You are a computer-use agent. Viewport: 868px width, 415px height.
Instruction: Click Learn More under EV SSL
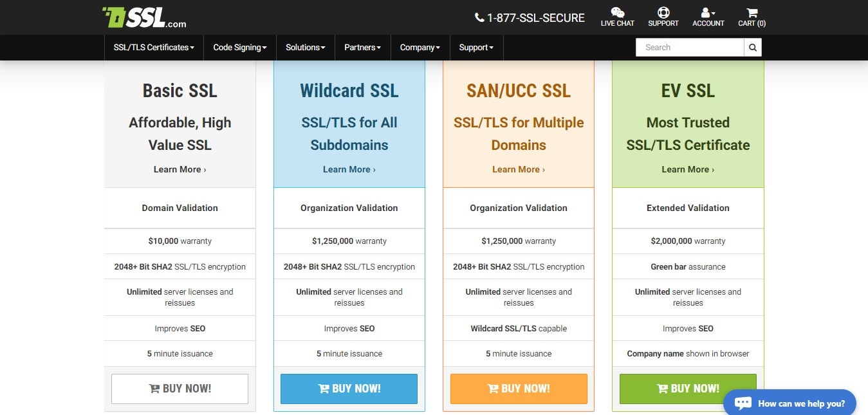(688, 169)
